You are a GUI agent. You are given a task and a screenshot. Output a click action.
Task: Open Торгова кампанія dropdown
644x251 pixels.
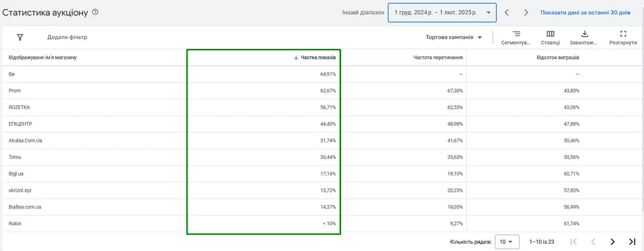[x=454, y=37]
